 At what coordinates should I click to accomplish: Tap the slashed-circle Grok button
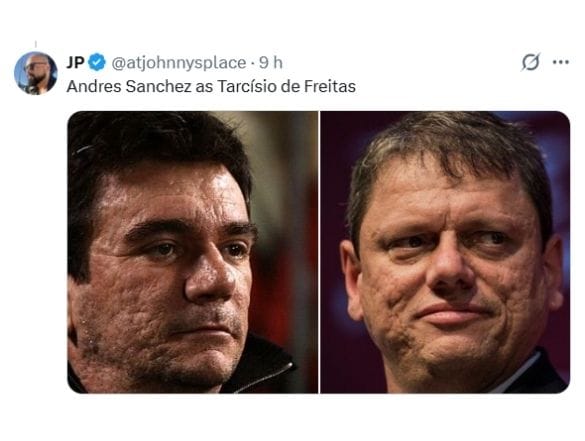tap(531, 62)
